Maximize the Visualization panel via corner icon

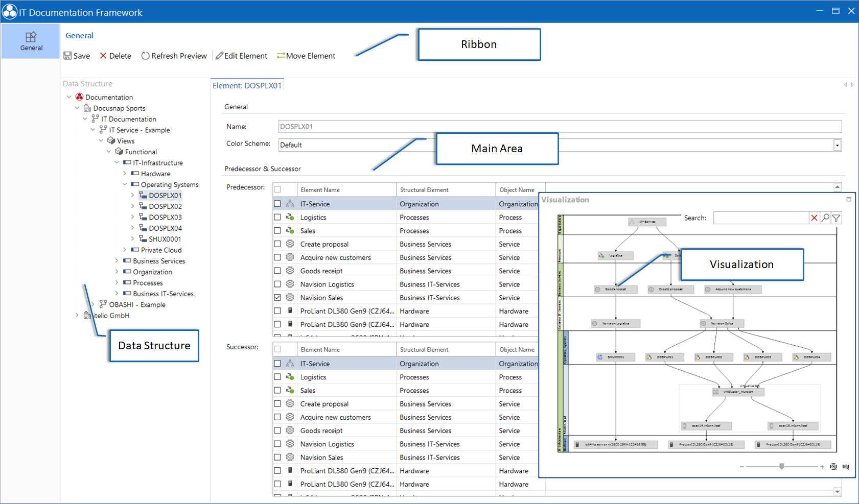click(849, 200)
